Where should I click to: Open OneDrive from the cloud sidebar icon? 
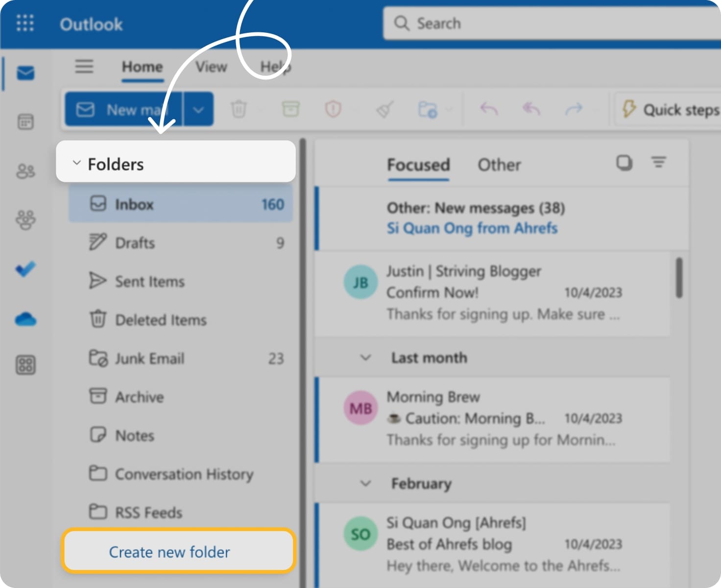pos(24,319)
